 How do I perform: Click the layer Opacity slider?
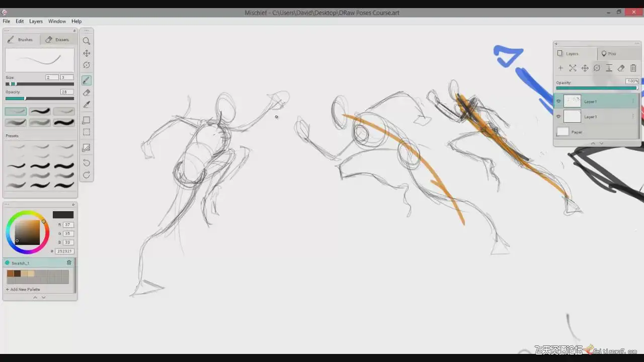(x=597, y=88)
